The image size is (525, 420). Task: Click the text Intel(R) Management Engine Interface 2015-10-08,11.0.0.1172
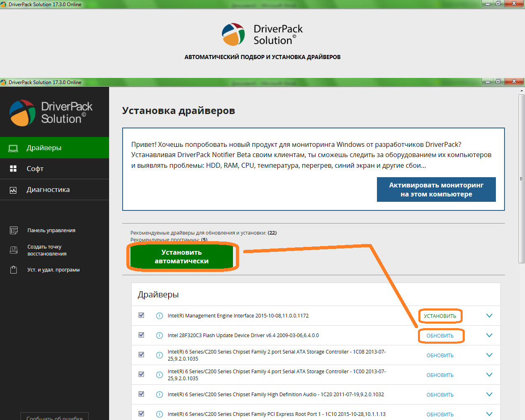[238, 316]
